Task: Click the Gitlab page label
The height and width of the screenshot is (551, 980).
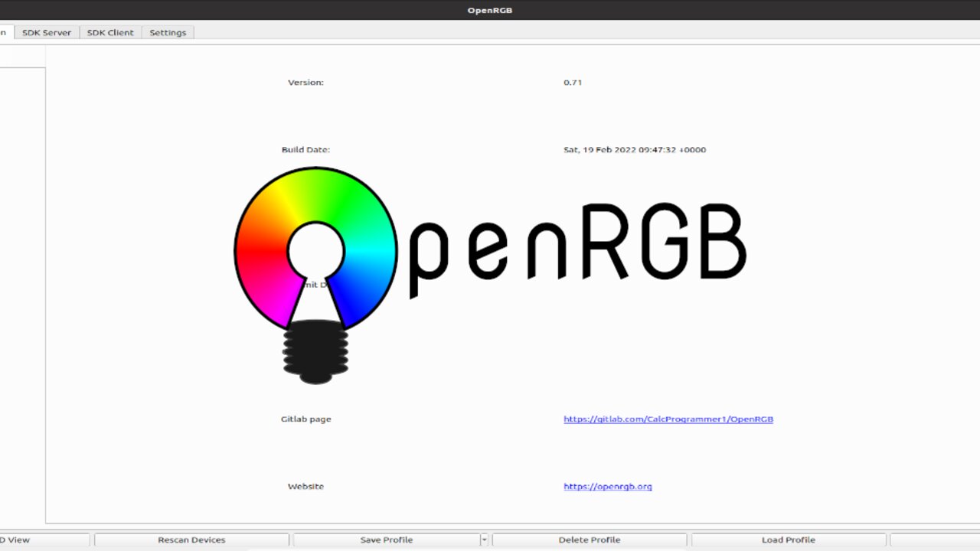Action: coord(305,419)
